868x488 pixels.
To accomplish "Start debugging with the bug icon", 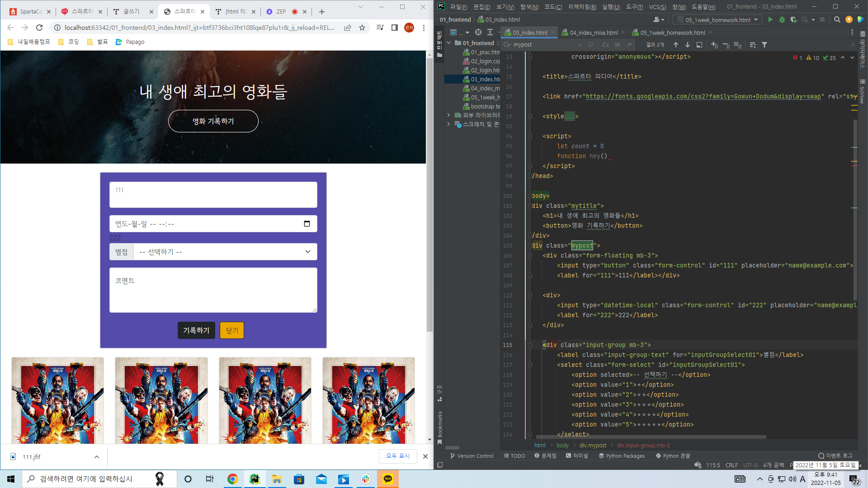I will pyautogui.click(x=782, y=19).
